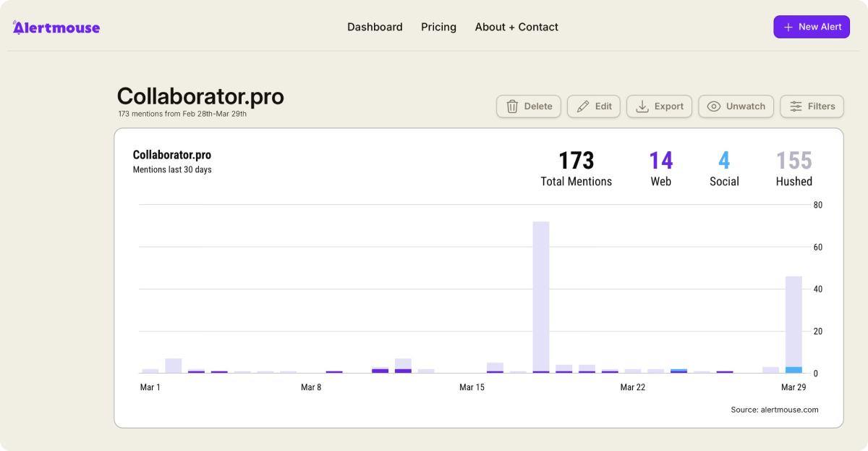Click the Delete button label
The height and width of the screenshot is (451, 868).
click(x=538, y=106)
